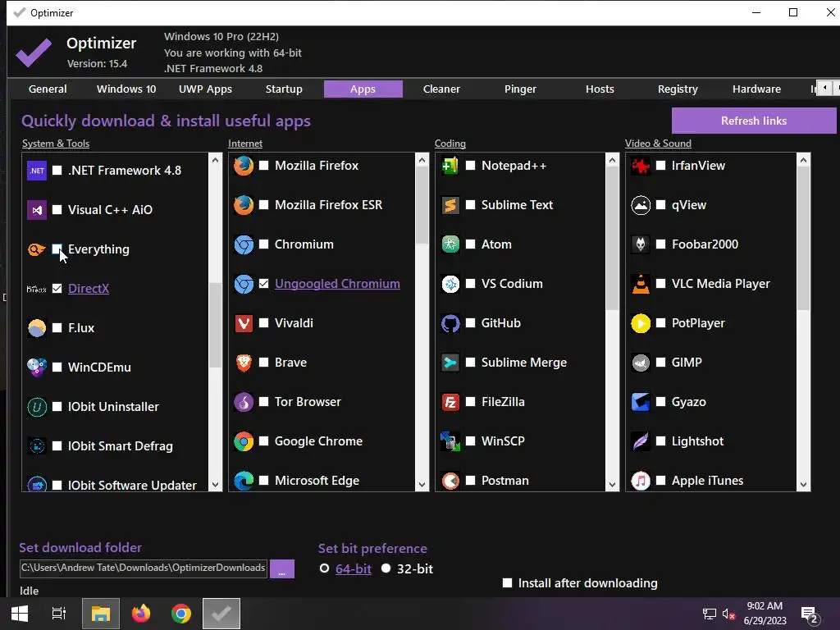This screenshot has width=840, height=630.
Task: Enable Install after downloading
Action: click(507, 583)
